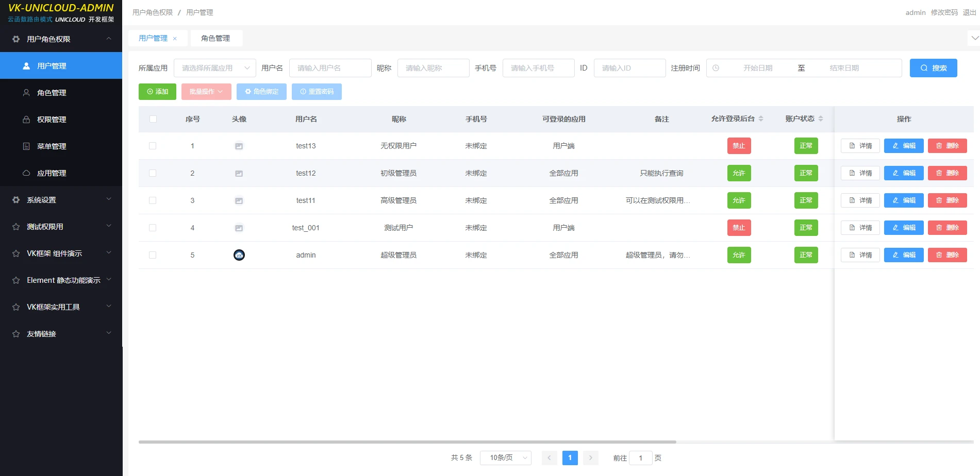Screen dimensions: 980x476
Task: Click the sort icon on 允许登录后台 column
Action: [761, 119]
